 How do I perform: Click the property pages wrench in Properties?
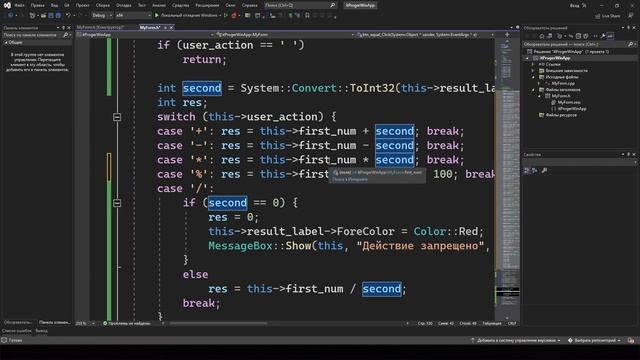pyautogui.click(x=544, y=171)
